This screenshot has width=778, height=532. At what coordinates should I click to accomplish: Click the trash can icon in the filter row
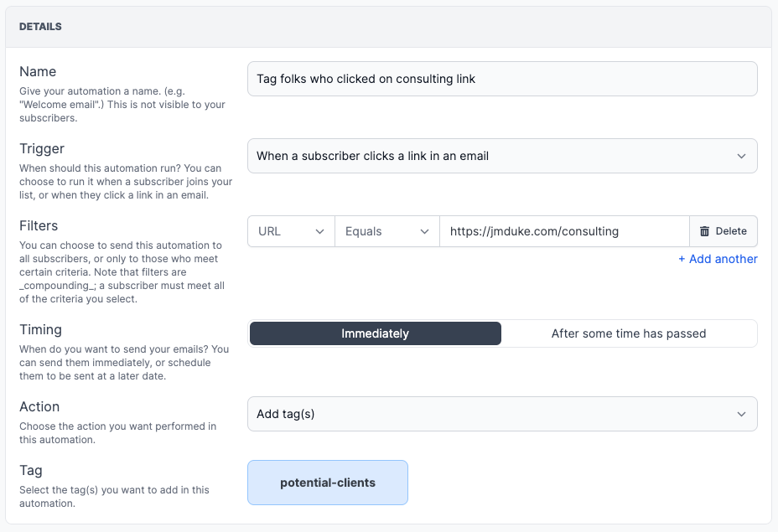pyautogui.click(x=704, y=231)
